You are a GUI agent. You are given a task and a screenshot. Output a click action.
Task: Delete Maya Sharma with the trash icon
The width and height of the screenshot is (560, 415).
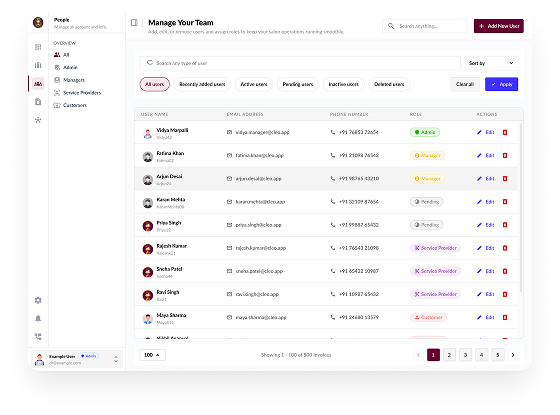coord(505,318)
